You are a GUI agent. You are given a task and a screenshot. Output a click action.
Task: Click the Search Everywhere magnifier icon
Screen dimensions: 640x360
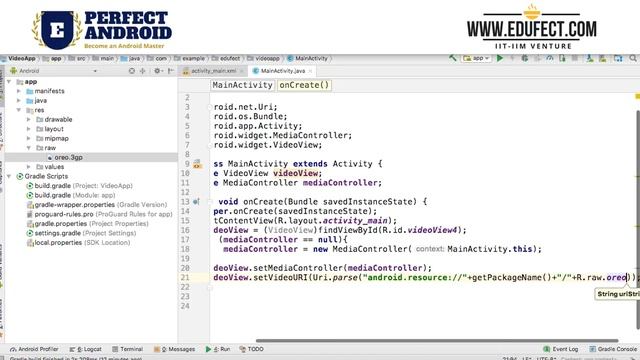click(633, 58)
